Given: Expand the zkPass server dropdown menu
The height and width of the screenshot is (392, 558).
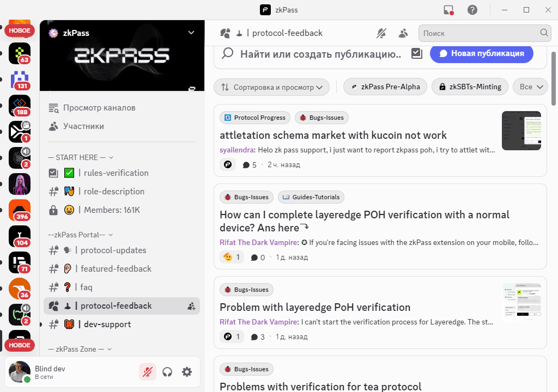Looking at the screenshot, I should pos(191,33).
